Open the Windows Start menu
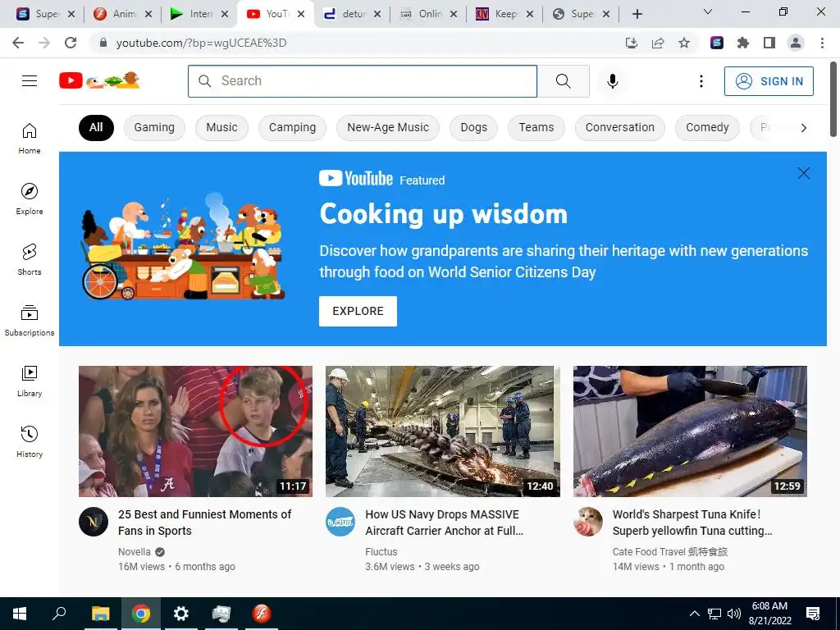The width and height of the screenshot is (840, 630). [20, 614]
